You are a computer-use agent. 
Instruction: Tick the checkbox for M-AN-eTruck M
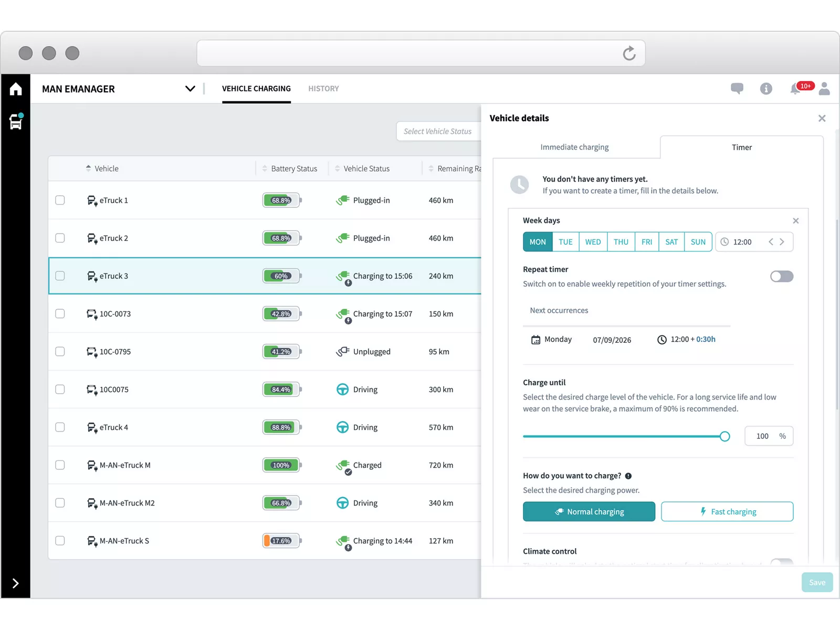(60, 465)
